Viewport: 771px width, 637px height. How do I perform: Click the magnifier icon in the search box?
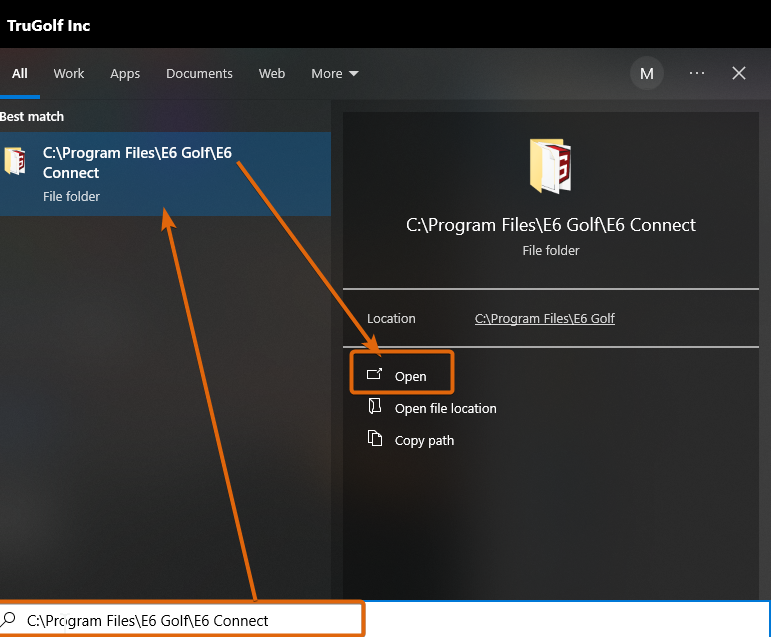pos(8,620)
